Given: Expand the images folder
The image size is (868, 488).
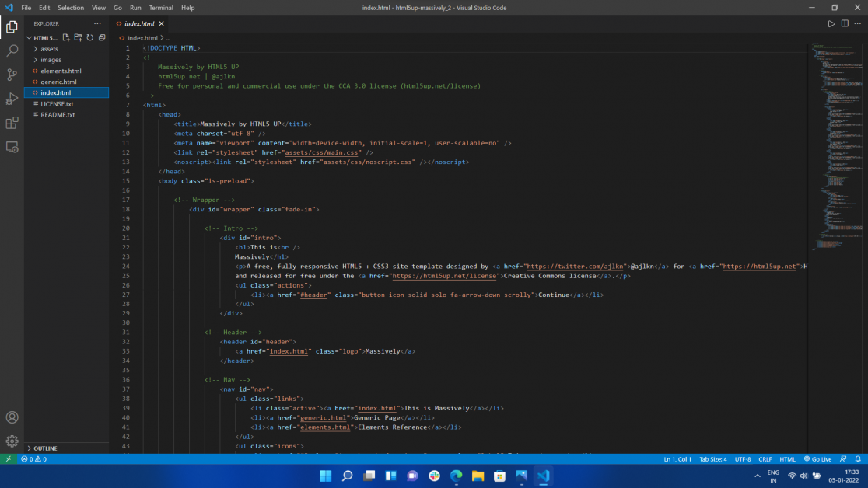Looking at the screenshot, I should 51,60.
